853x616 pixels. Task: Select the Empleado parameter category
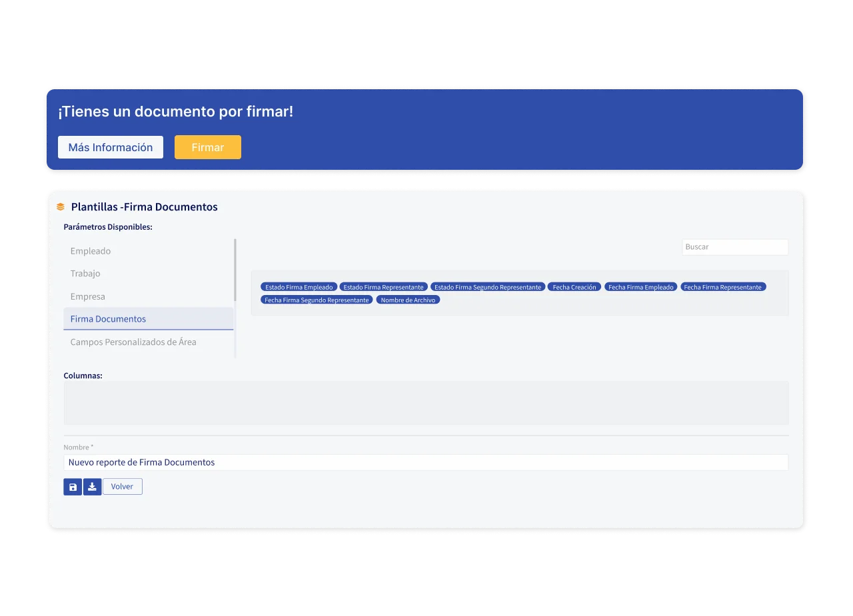click(x=149, y=251)
